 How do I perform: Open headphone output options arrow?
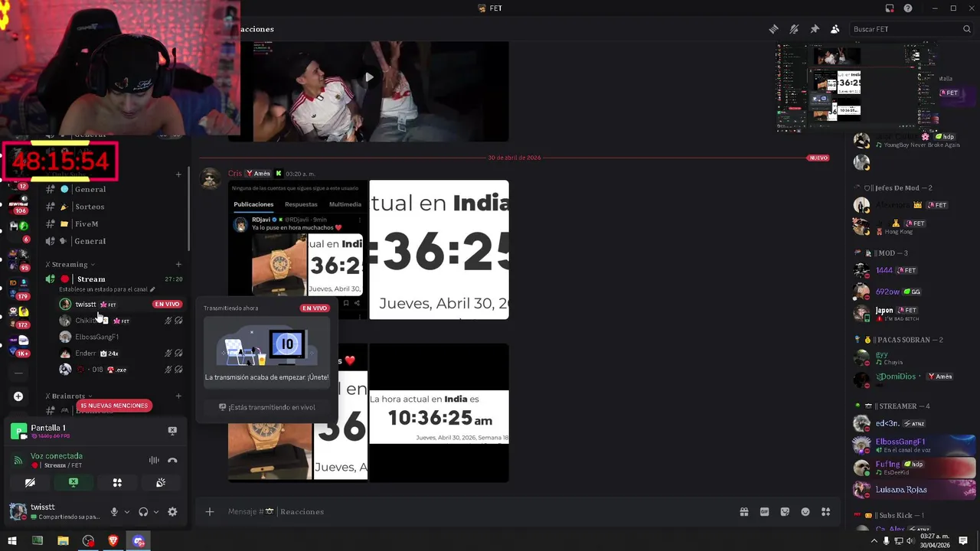coord(156,512)
